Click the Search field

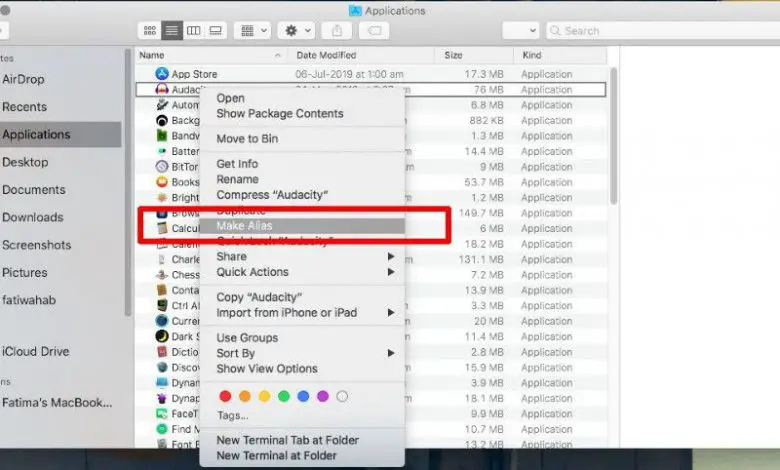663,31
